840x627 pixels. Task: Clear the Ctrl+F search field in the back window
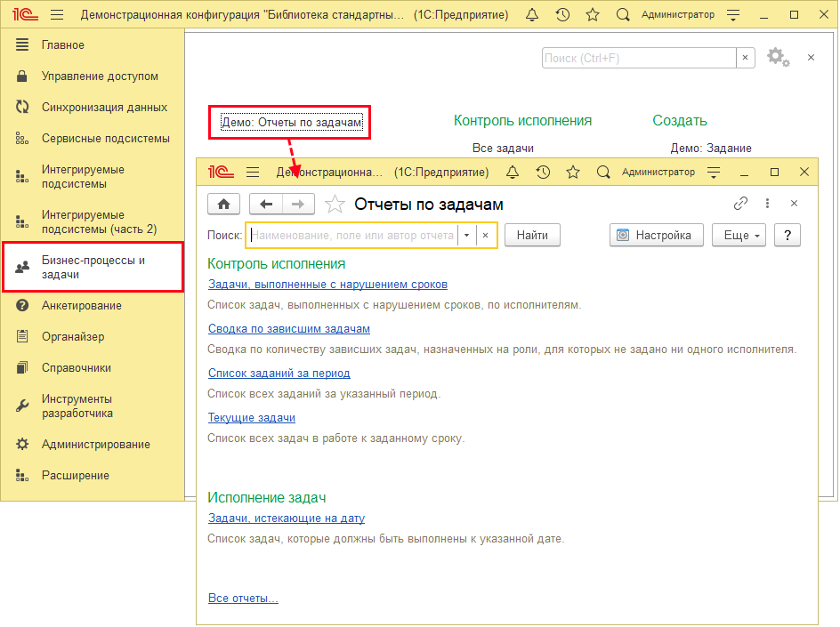coord(745,58)
